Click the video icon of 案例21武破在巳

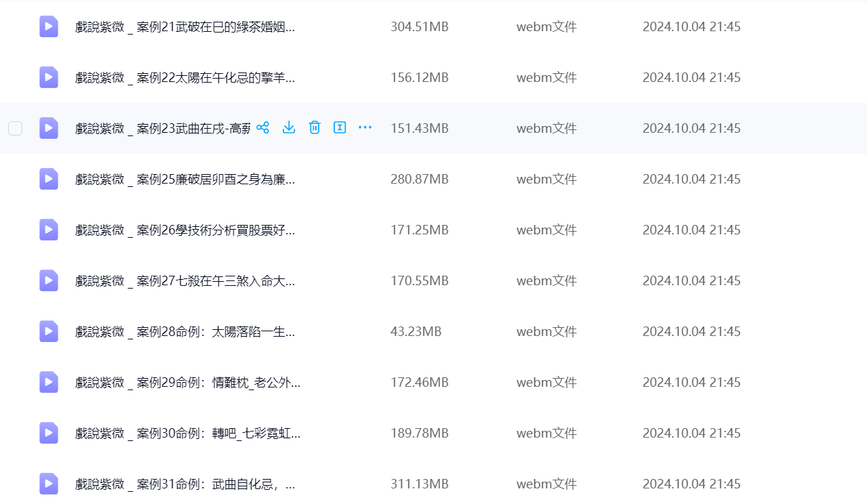pos(48,27)
